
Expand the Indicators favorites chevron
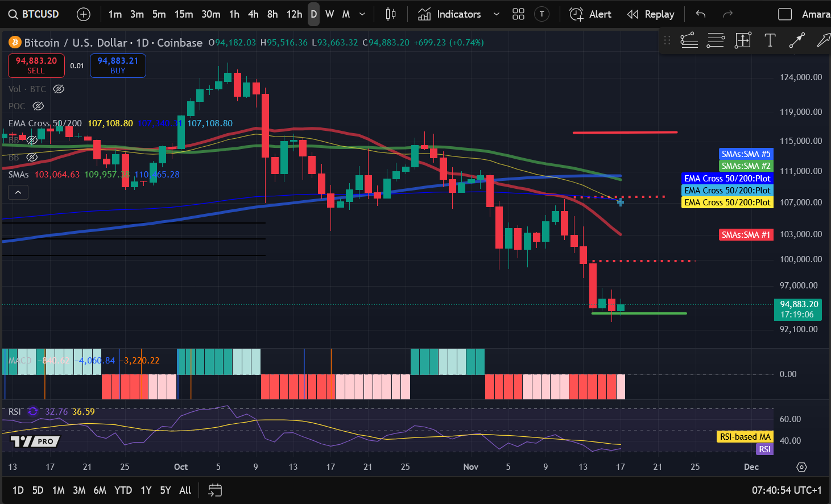(497, 14)
